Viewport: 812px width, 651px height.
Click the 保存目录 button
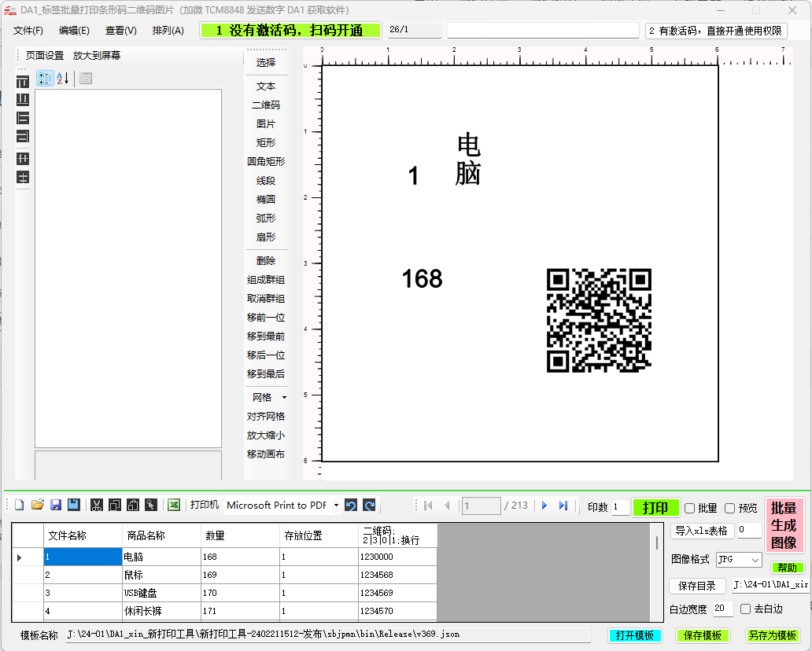coord(697,586)
